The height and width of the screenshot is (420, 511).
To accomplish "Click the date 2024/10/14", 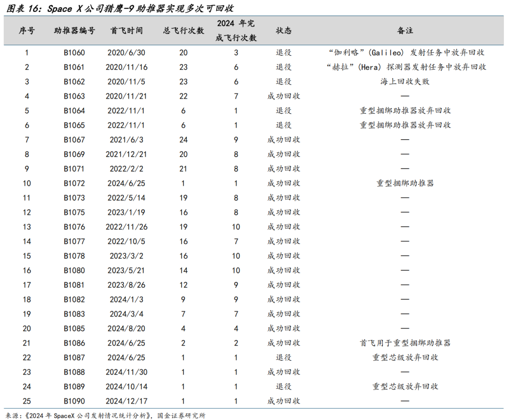I will pos(126,387).
